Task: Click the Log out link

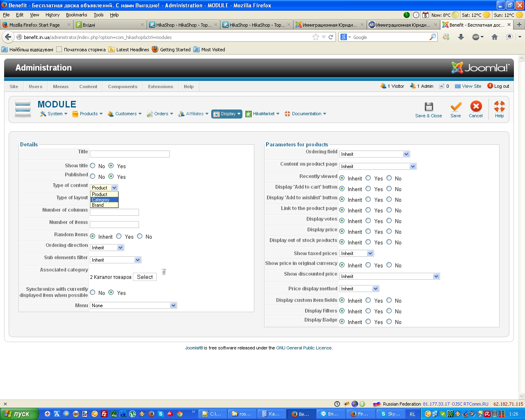Action: [x=498, y=86]
